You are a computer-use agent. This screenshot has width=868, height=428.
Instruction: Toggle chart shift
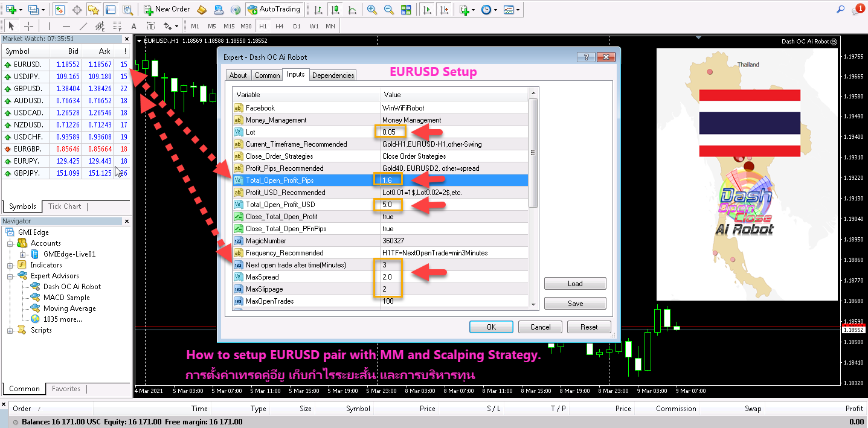pos(445,9)
